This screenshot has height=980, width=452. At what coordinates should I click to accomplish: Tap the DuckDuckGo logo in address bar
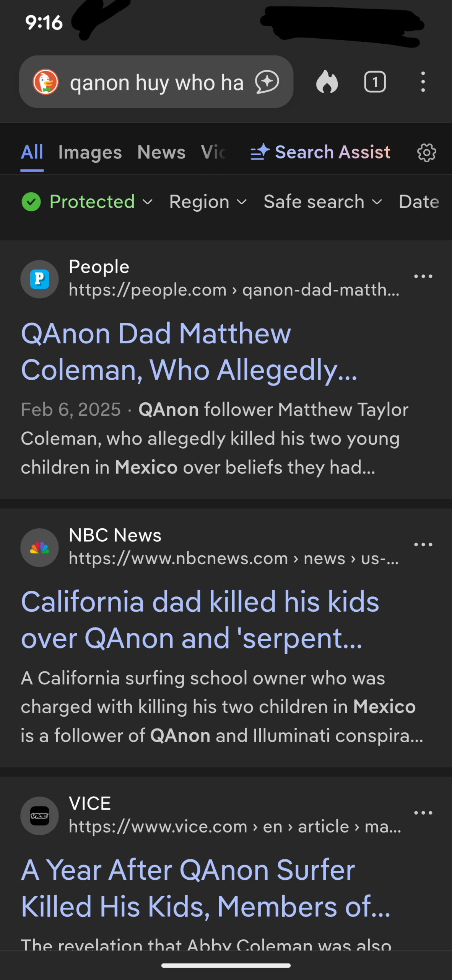click(46, 82)
